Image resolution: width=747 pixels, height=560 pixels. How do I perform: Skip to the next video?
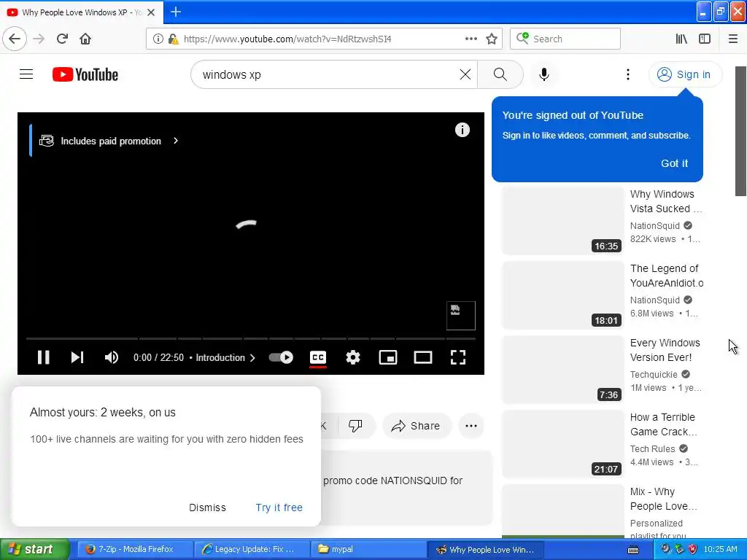point(77,357)
